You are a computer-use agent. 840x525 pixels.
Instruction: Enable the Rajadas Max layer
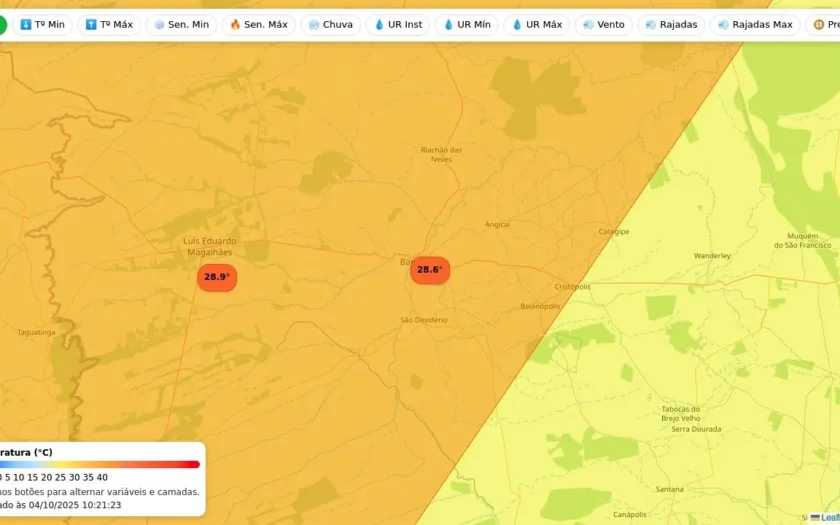(755, 25)
